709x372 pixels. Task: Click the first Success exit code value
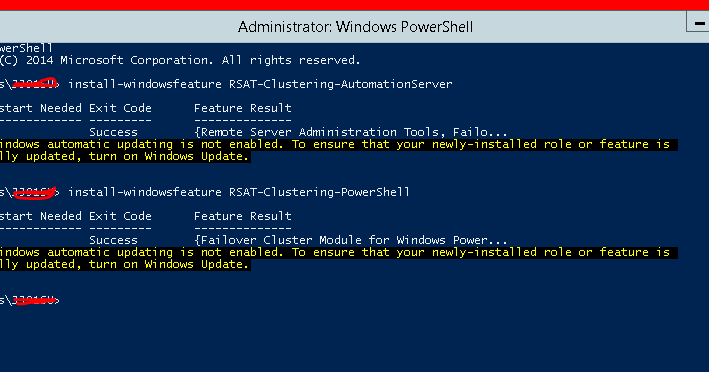tap(113, 132)
